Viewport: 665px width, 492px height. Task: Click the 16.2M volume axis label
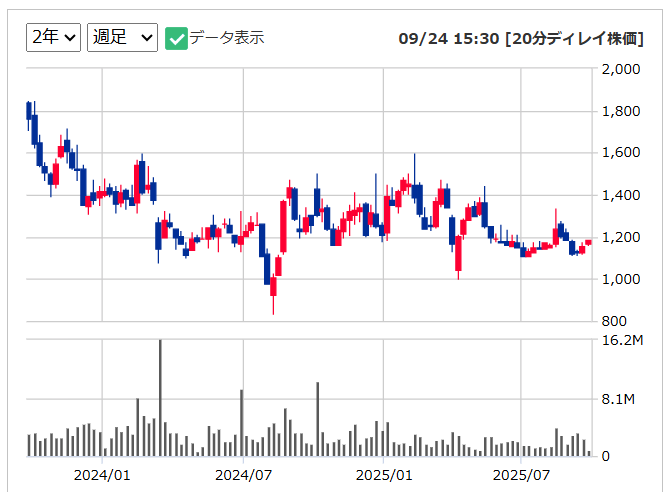point(622,341)
